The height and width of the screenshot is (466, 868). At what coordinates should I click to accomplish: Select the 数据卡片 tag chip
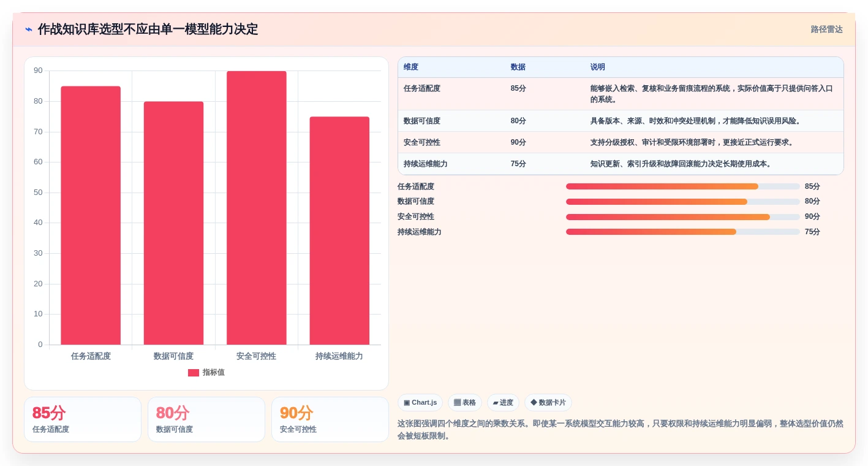point(548,403)
